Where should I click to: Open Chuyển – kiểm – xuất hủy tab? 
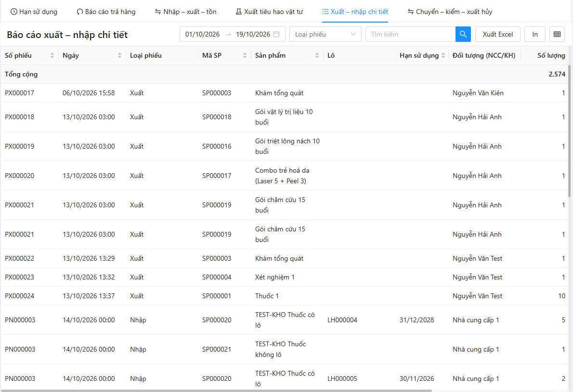450,12
